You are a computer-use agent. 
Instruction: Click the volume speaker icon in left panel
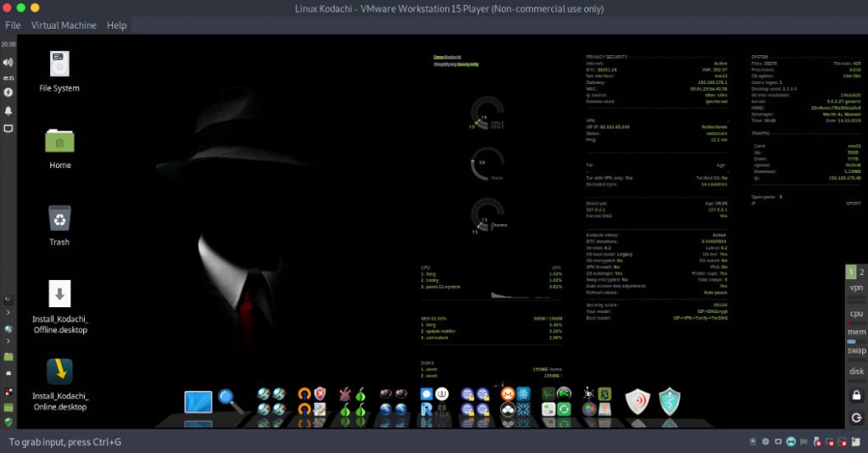tap(8, 62)
